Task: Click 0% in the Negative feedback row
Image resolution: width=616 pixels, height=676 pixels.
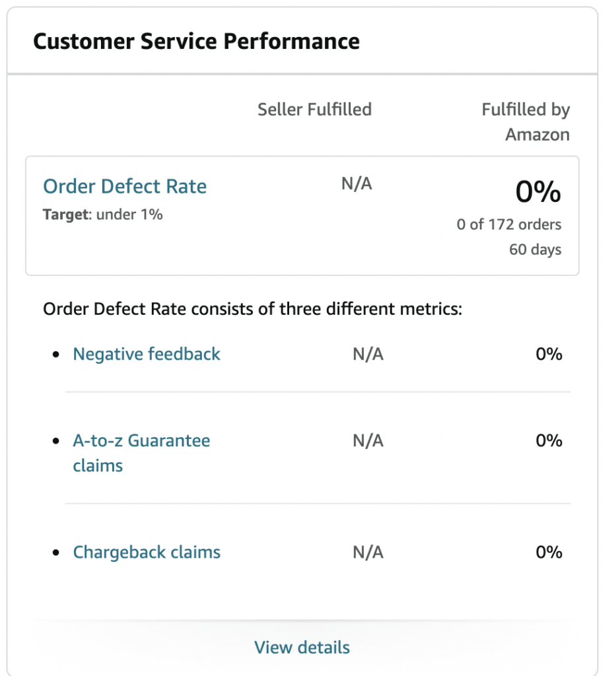Action: 549,354
